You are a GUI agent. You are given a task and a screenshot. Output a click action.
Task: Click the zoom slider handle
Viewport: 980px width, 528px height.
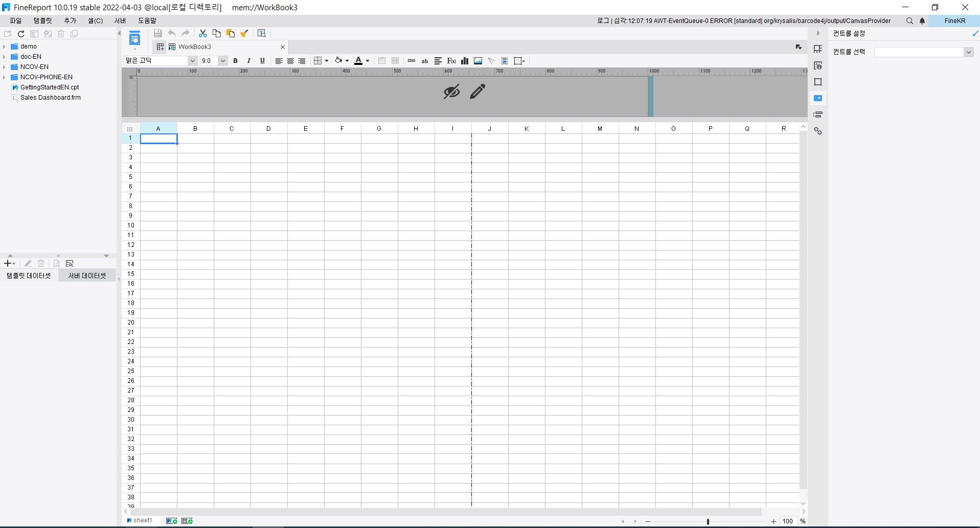708,521
